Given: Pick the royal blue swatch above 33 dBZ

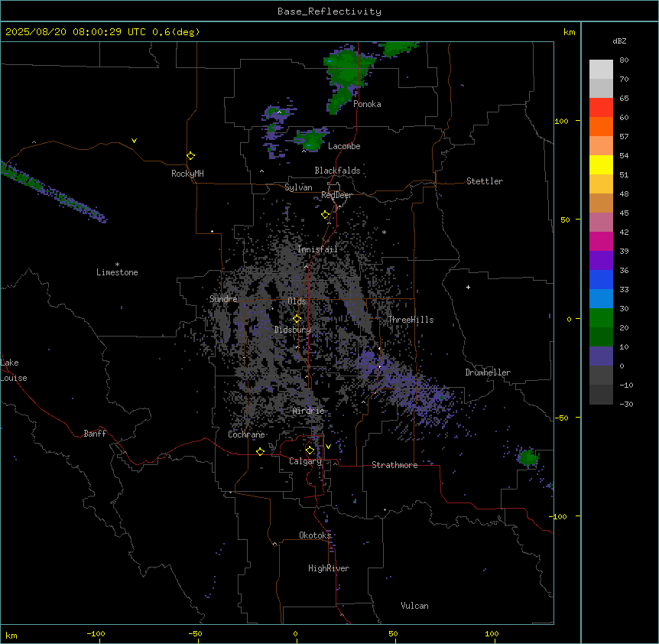Looking at the screenshot, I should pyautogui.click(x=601, y=279).
